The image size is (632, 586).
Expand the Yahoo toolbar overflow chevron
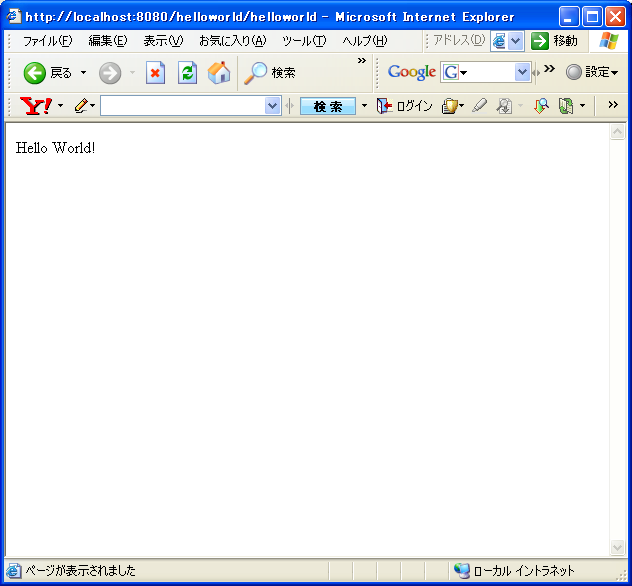click(613, 105)
